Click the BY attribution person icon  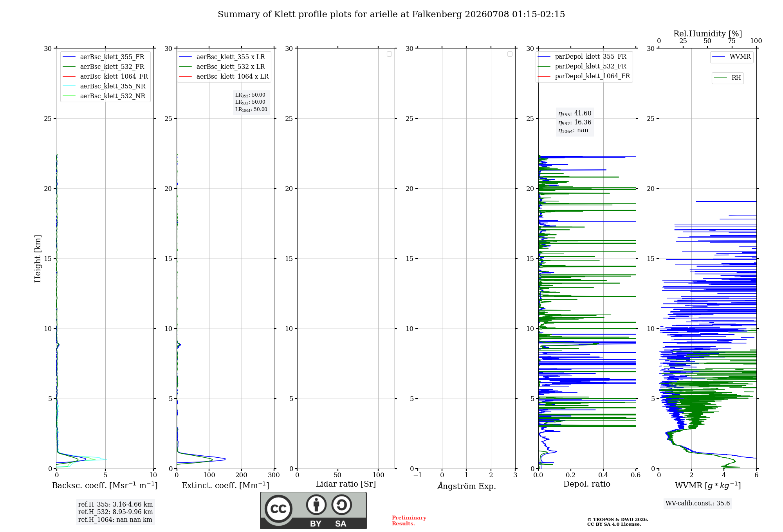coord(316,504)
